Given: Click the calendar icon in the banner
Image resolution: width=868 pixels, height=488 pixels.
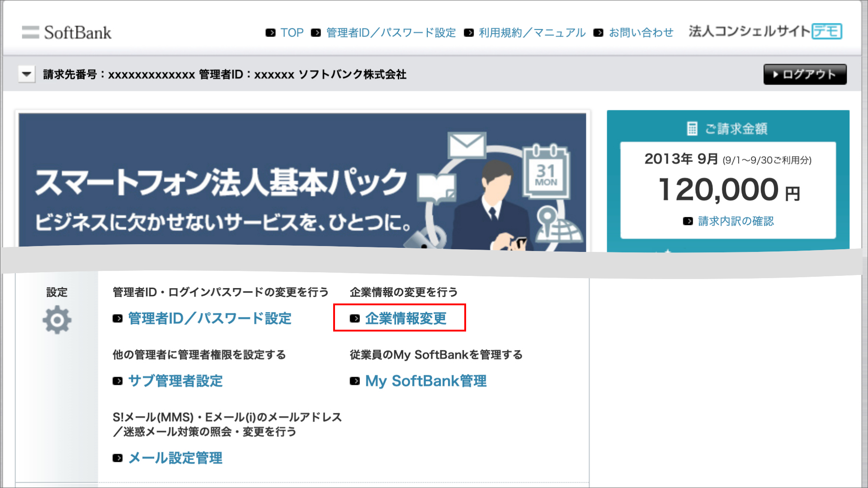Looking at the screenshot, I should click(x=546, y=172).
